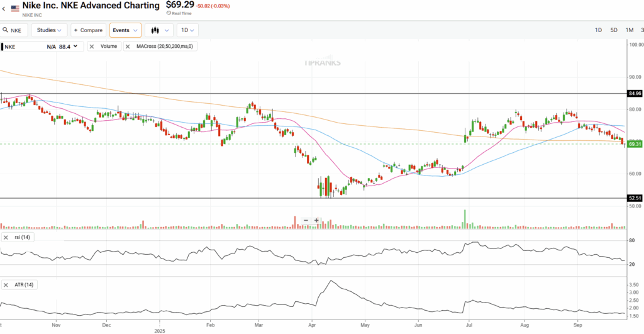Close the rsi (14) panel
The height and width of the screenshot is (334, 644).
pos(6,238)
